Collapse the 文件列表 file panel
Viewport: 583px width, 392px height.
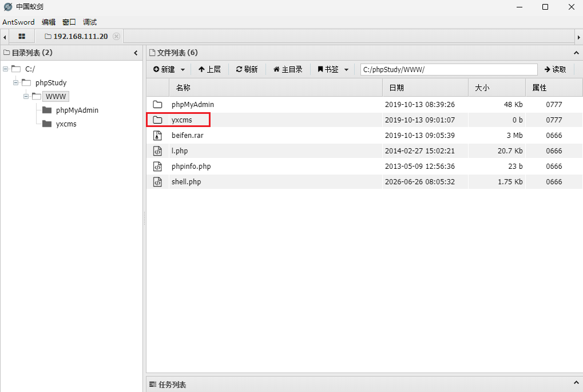tap(576, 53)
